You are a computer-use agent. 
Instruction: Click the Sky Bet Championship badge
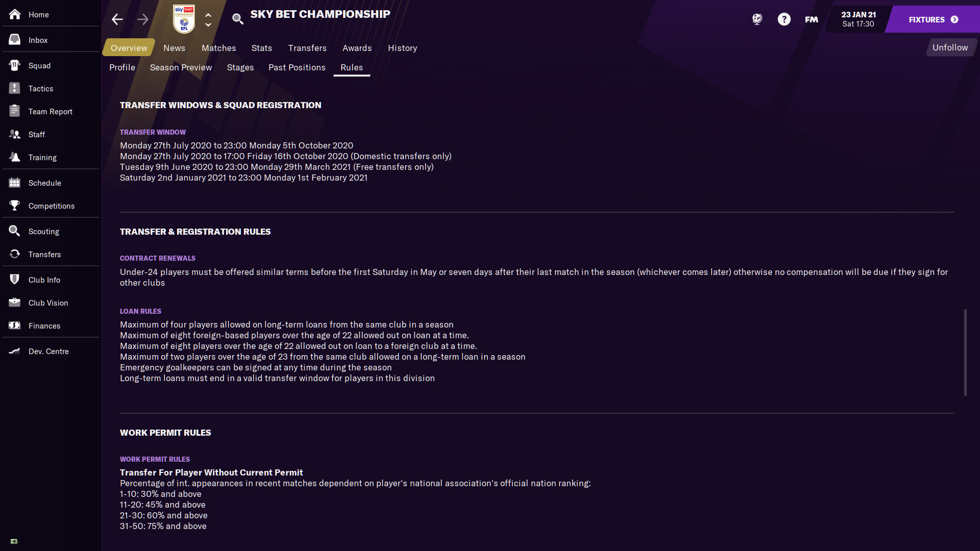coord(184,19)
